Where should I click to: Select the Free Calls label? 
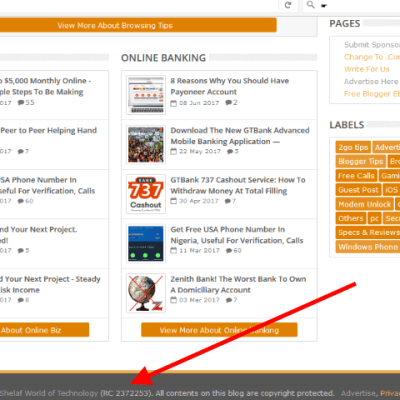tap(356, 176)
